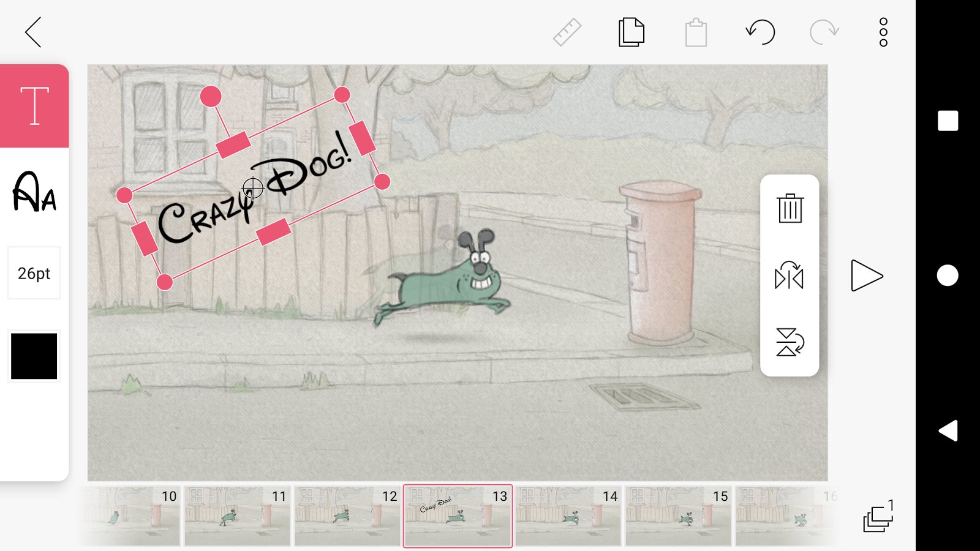Click the top-right corner handle of text box

click(x=342, y=95)
